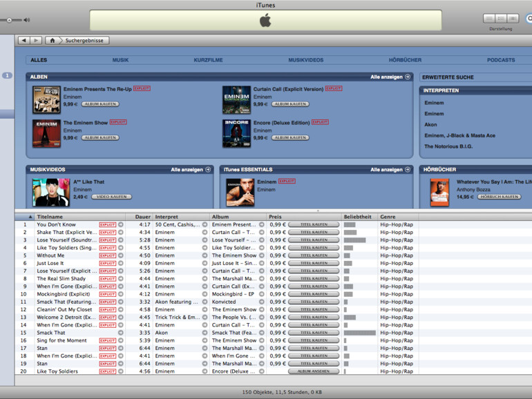Screen dimensions: 532x399
Task: Click the Suchergebnisse breadcrumb
Action: 84,40
